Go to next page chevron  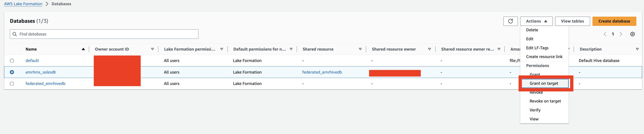621,34
